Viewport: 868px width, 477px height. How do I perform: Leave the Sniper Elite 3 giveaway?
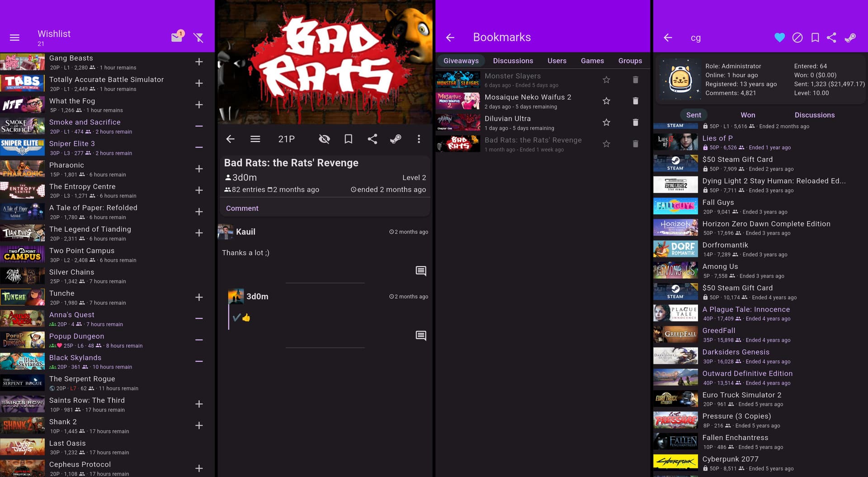[x=199, y=147]
